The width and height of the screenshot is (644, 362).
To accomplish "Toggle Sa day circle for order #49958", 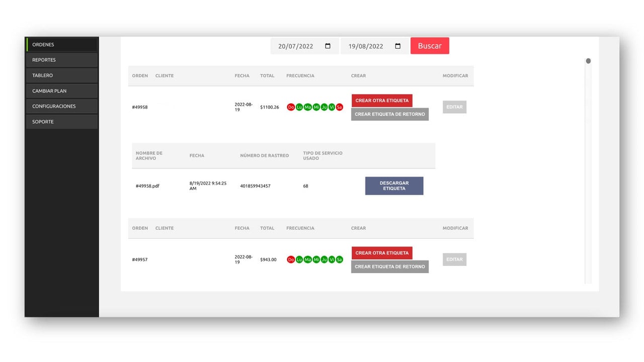I will pyautogui.click(x=339, y=107).
